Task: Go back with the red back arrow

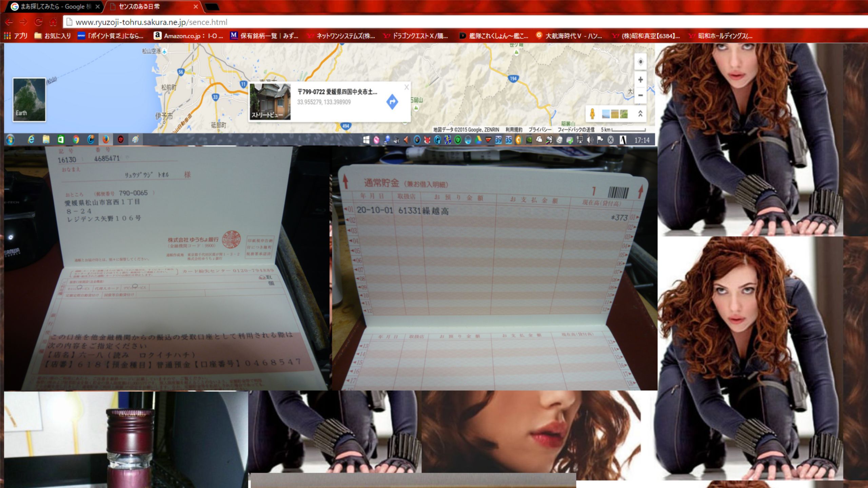Action: click(x=9, y=22)
